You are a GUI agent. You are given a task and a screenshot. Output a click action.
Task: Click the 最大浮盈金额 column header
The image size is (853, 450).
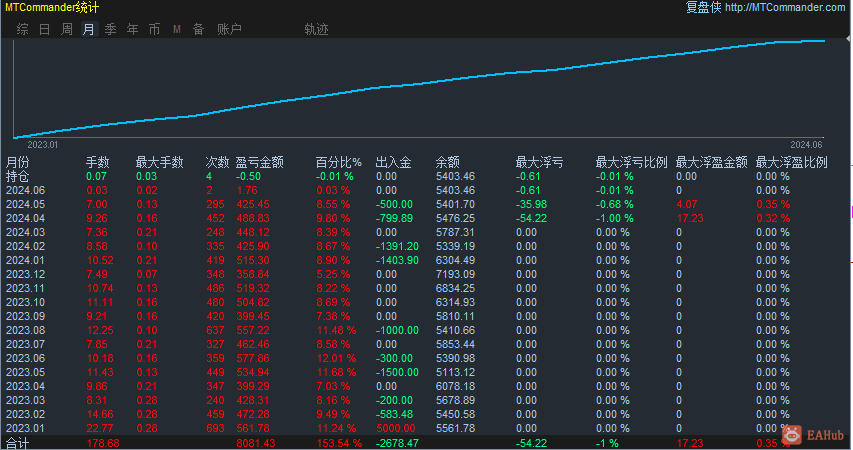coord(712,162)
